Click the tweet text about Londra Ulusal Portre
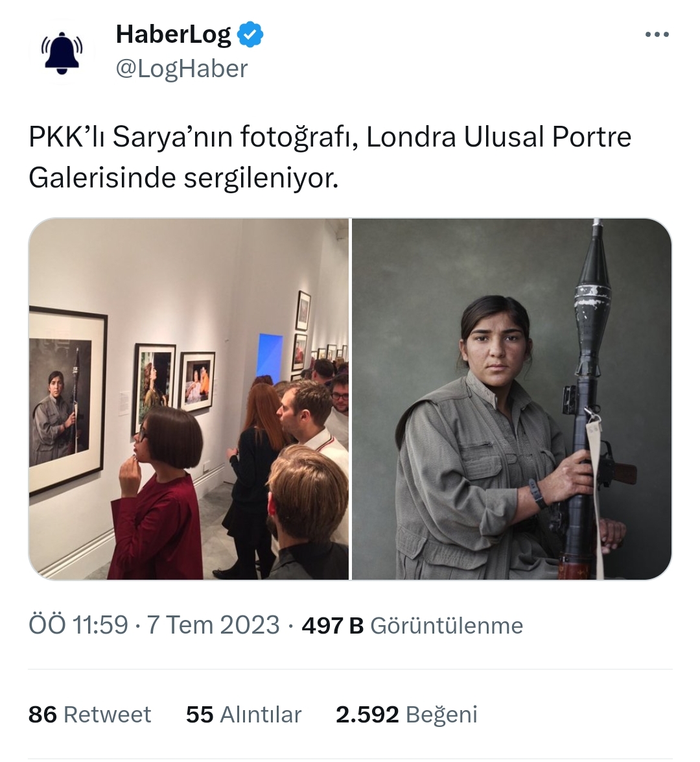 pyautogui.click(x=330, y=157)
